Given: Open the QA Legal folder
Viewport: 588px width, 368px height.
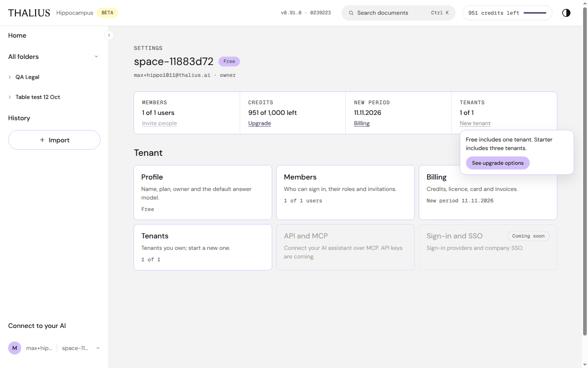Looking at the screenshot, I should [x=27, y=77].
